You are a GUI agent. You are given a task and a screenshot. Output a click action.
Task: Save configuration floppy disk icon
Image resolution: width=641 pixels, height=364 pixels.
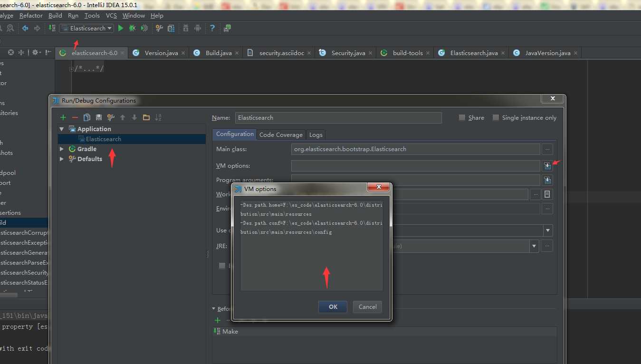[99, 117]
